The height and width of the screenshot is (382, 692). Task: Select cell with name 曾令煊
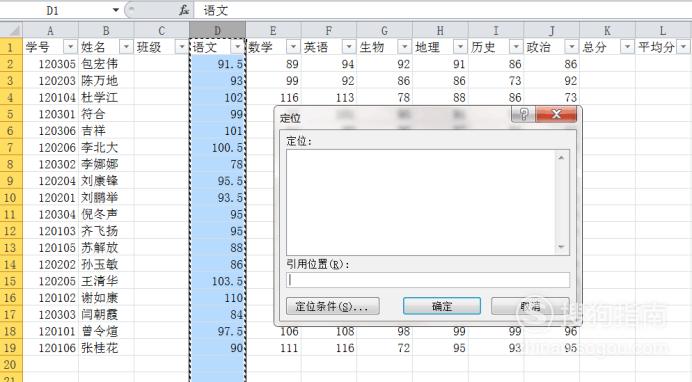coord(106,331)
